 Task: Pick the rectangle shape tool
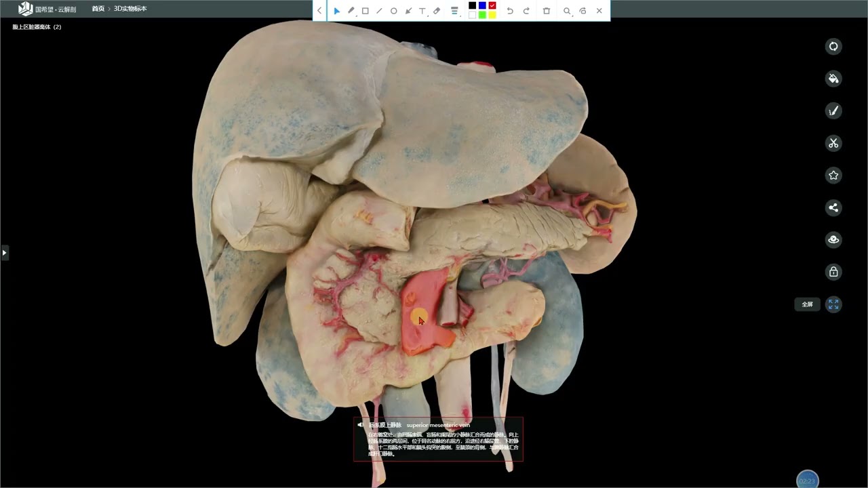[365, 11]
